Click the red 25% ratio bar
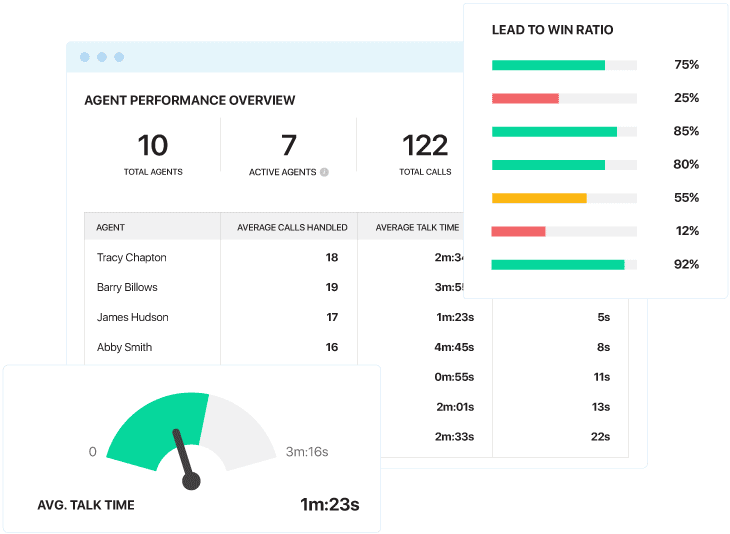Image resolution: width=730 pixels, height=534 pixels. (x=525, y=98)
